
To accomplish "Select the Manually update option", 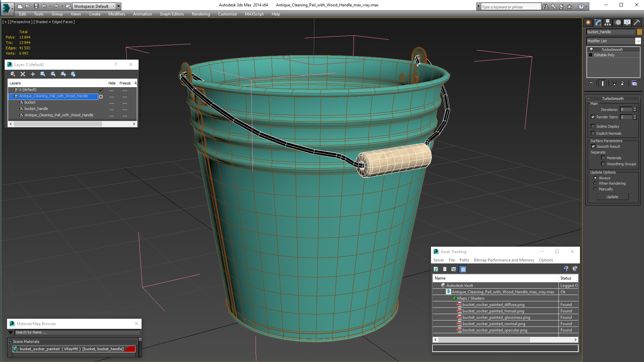I will click(595, 189).
